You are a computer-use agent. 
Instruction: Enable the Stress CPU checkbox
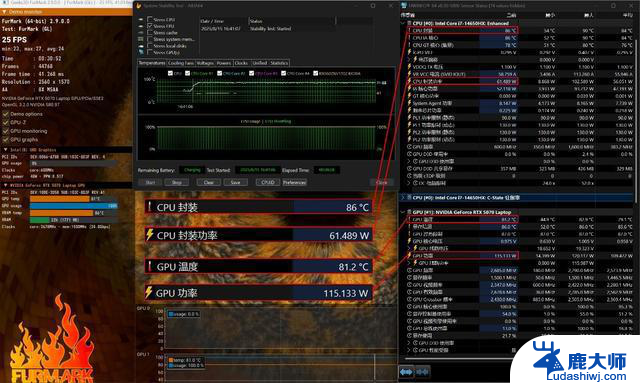tap(150, 19)
